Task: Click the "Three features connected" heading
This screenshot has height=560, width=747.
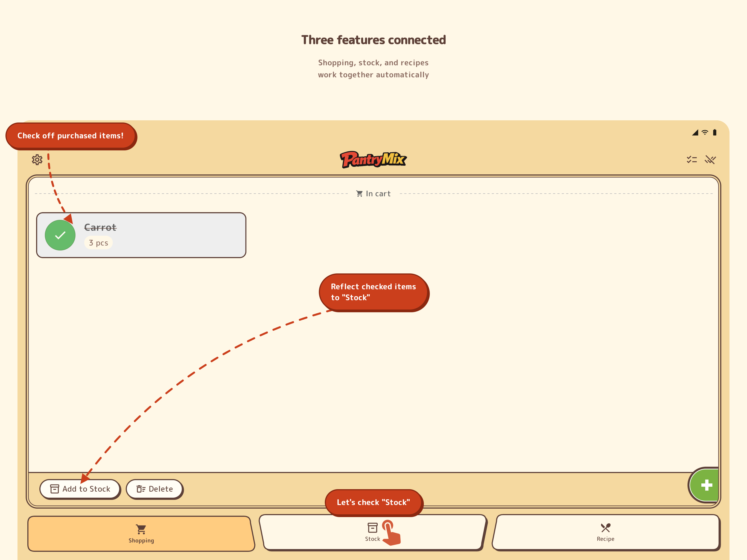Action: pyautogui.click(x=373, y=40)
